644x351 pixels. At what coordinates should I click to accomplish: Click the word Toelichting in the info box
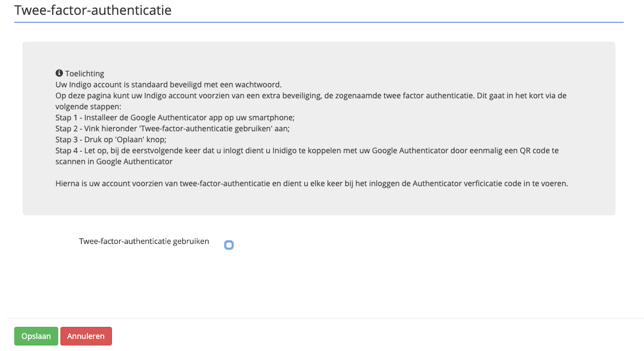coord(85,74)
